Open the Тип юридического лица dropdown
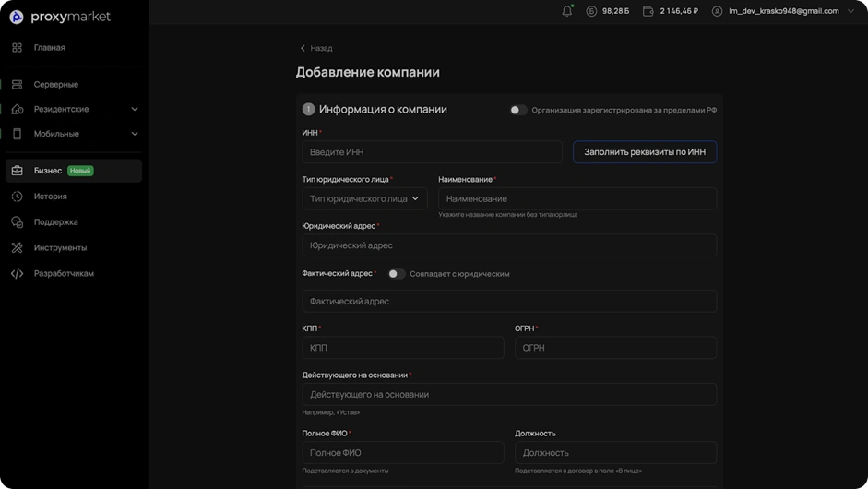This screenshot has width=868, height=489. coord(364,198)
